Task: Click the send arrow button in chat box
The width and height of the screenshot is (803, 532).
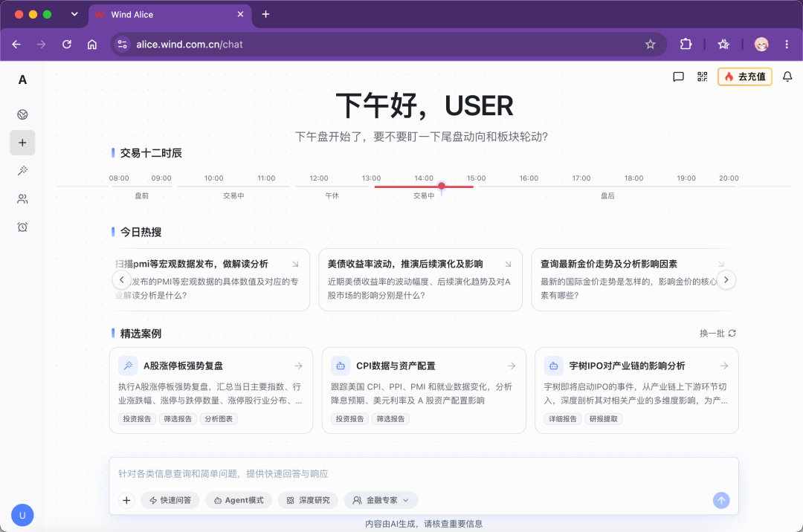Action: coord(721,500)
